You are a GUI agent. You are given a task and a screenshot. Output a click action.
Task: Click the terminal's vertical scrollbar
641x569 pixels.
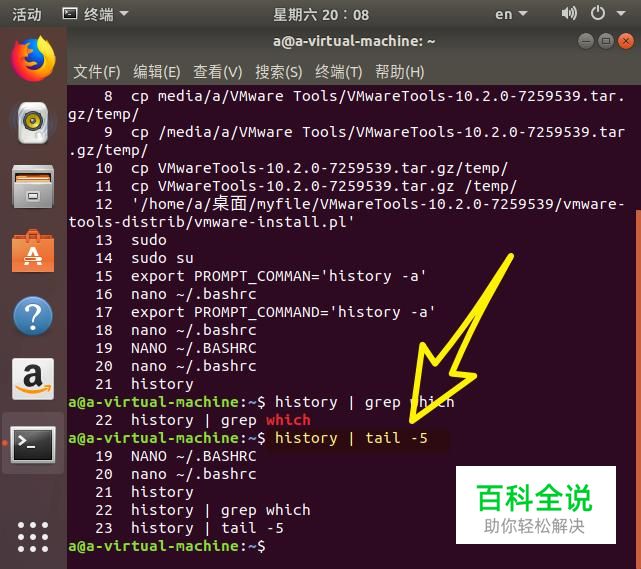638,388
